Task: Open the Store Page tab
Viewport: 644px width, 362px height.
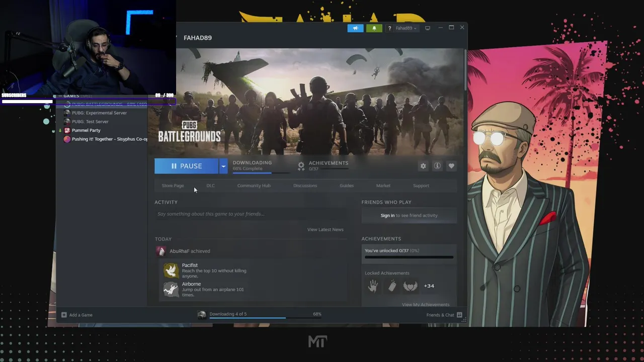Action: click(x=173, y=186)
